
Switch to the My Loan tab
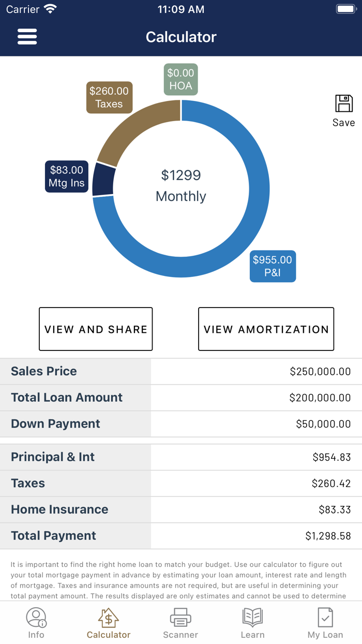325,622
